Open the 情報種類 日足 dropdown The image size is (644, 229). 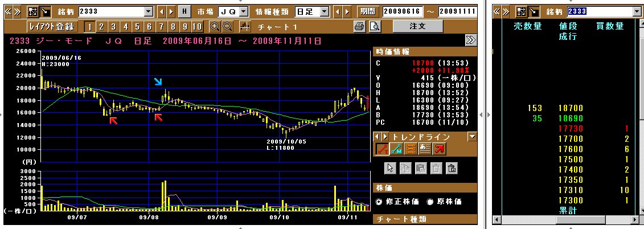pos(325,11)
